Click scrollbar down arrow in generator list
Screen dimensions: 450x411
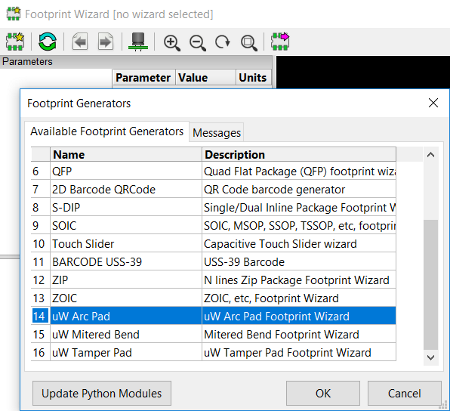(431, 358)
